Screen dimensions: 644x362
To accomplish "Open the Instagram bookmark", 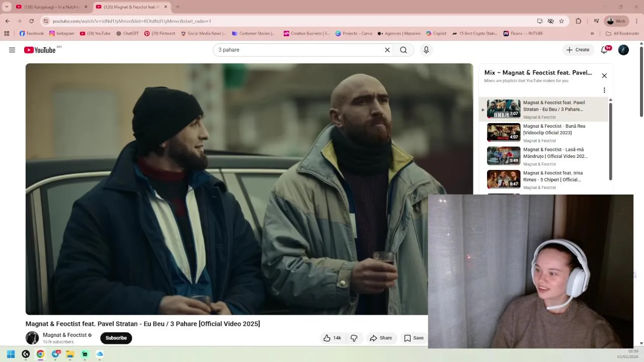I will click(62, 34).
